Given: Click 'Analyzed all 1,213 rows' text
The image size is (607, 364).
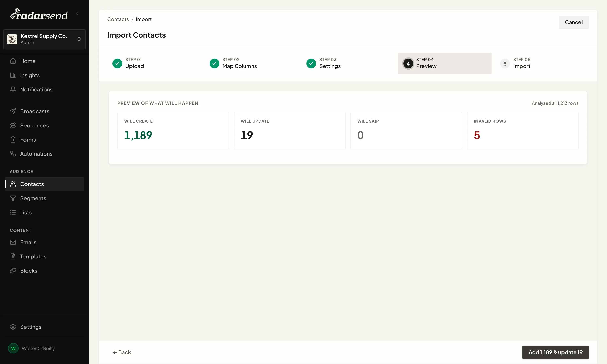Looking at the screenshot, I should [555, 103].
